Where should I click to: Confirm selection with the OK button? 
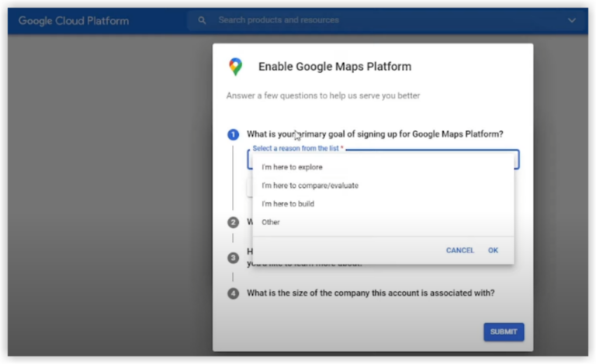click(493, 251)
